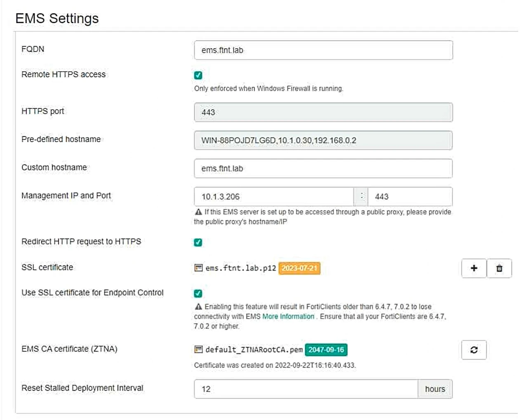The height and width of the screenshot is (420, 532).
Task: Click the Management IP address field
Action: click(x=273, y=196)
